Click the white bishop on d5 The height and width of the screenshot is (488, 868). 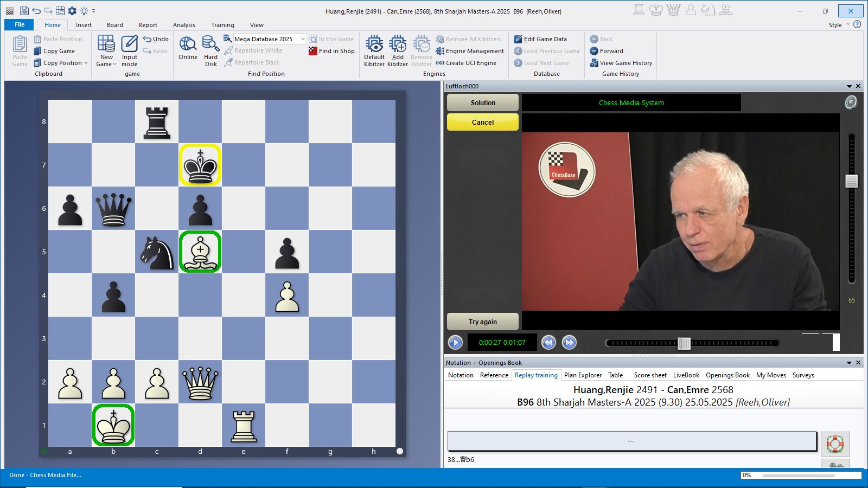pos(200,252)
